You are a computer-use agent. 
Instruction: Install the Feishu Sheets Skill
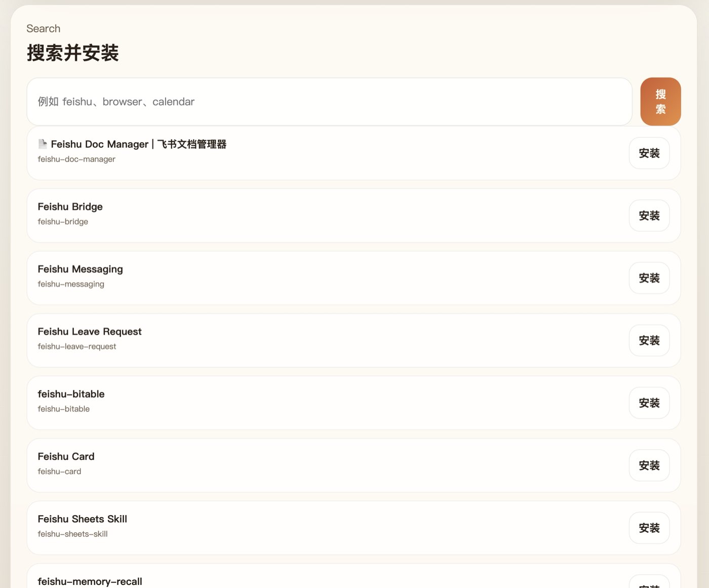649,528
